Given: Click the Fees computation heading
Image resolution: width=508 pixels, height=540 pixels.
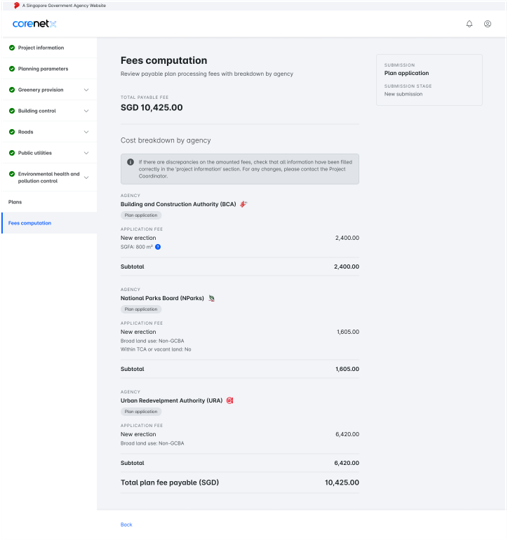Looking at the screenshot, I should pyautogui.click(x=164, y=60).
